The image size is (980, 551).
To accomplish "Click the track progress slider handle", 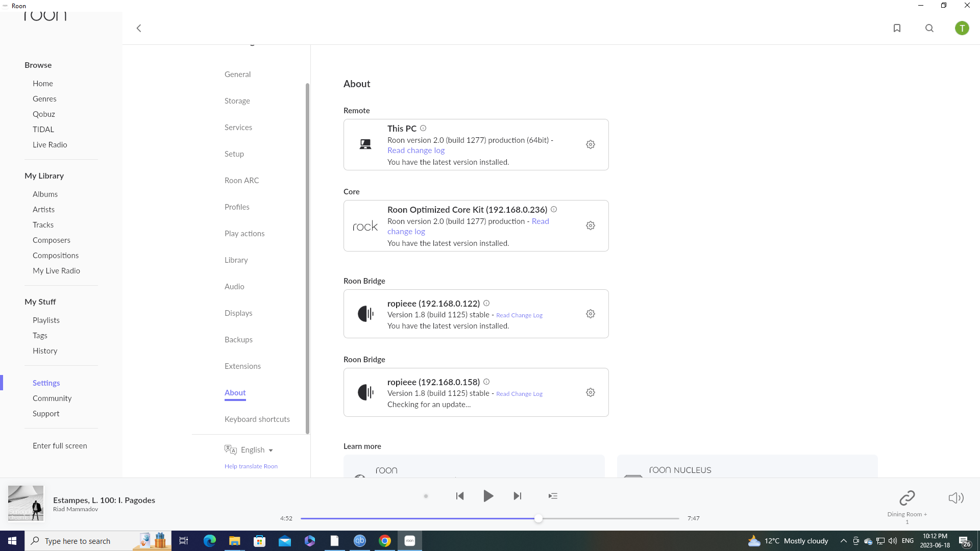I will [538, 518].
